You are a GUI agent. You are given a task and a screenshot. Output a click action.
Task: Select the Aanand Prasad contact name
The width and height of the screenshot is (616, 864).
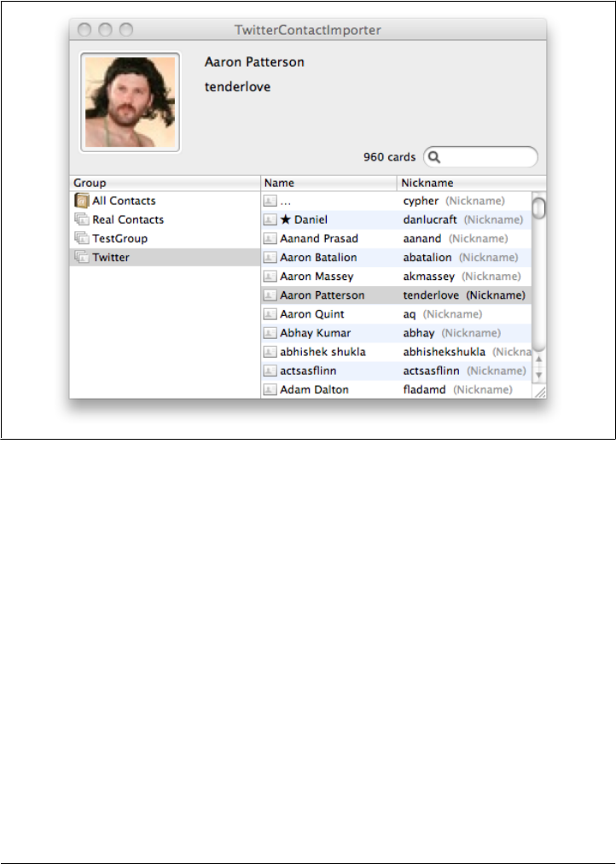coord(319,238)
